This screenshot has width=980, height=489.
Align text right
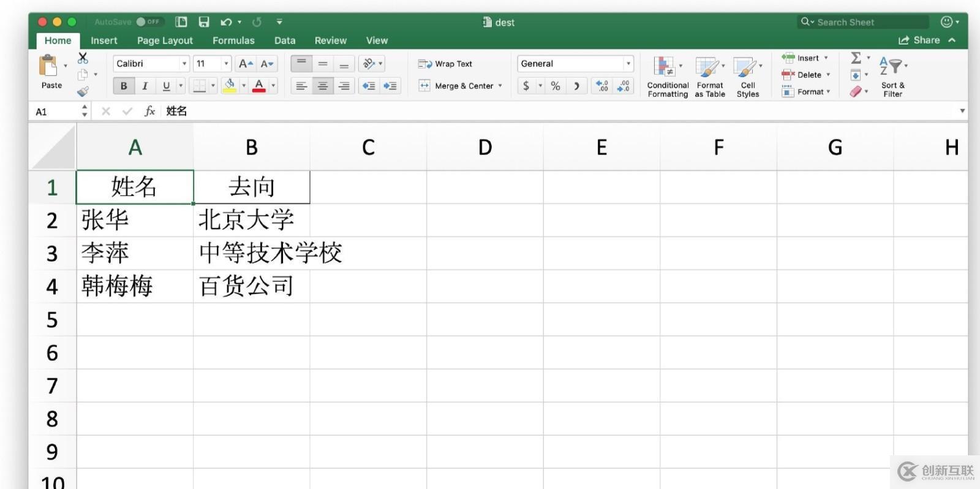coord(344,86)
